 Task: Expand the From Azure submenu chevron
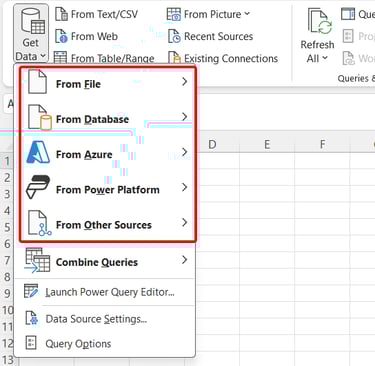coord(185,152)
